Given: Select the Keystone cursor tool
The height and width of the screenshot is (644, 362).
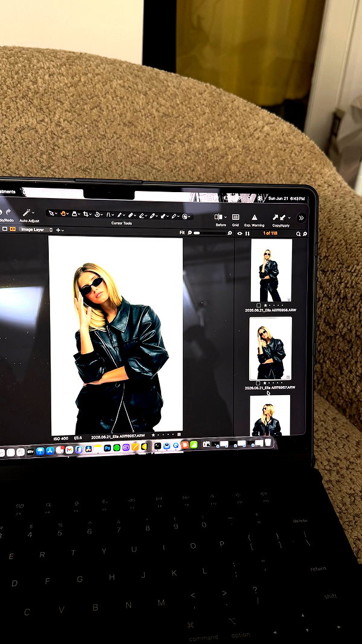Looking at the screenshot, I should coord(109,214).
